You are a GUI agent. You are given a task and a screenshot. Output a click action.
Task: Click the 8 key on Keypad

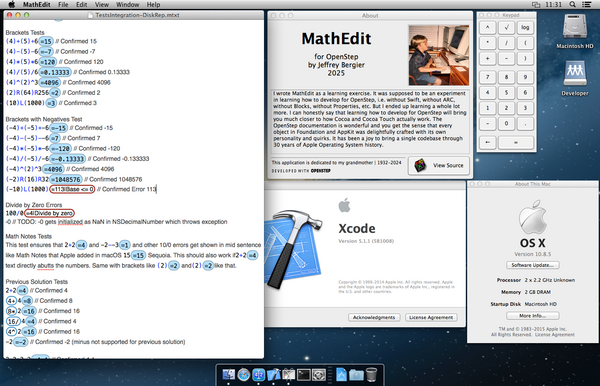[x=506, y=77]
